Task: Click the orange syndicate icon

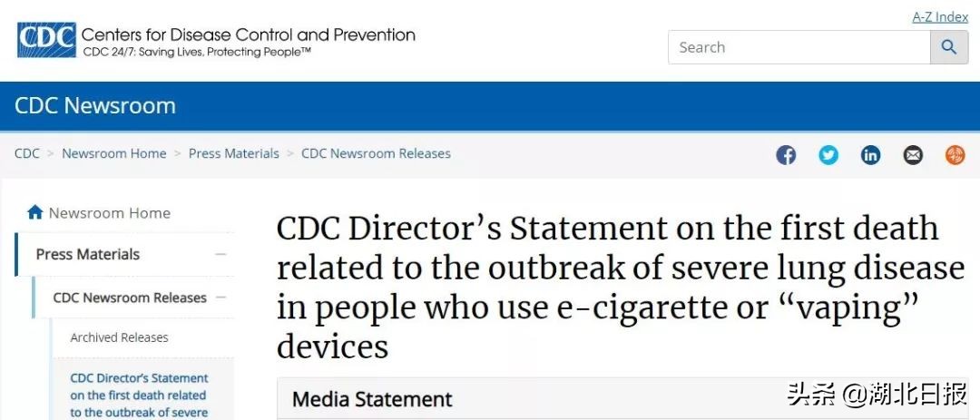Action: click(x=955, y=155)
